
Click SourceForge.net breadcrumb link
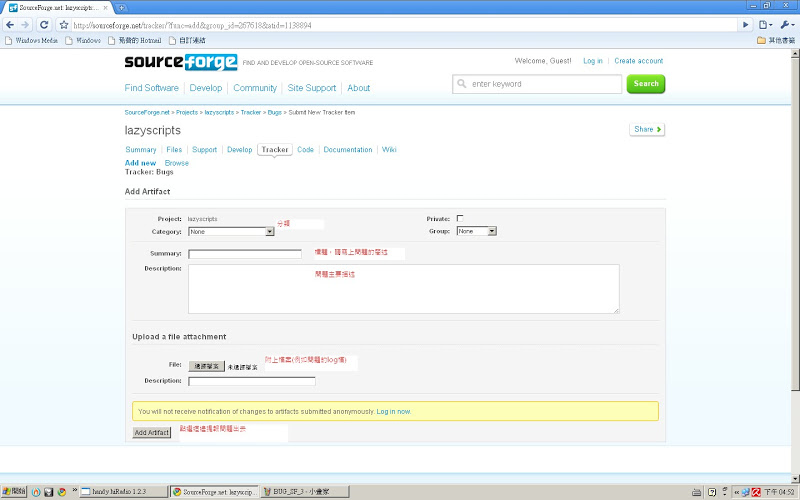click(147, 112)
